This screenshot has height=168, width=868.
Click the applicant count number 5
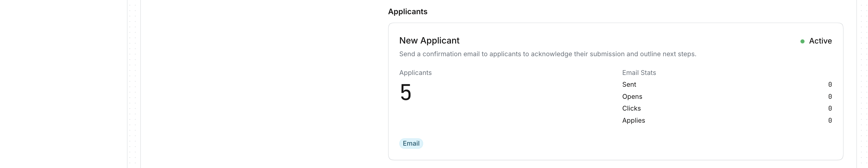tap(406, 92)
